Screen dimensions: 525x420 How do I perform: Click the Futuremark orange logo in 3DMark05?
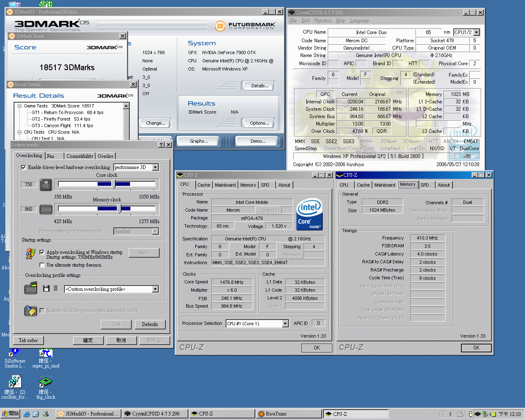pos(220,26)
